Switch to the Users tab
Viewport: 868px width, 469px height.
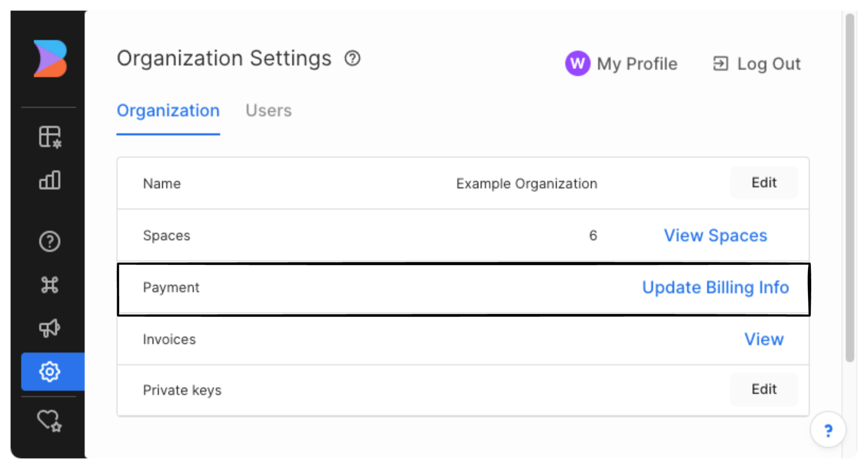click(x=269, y=111)
